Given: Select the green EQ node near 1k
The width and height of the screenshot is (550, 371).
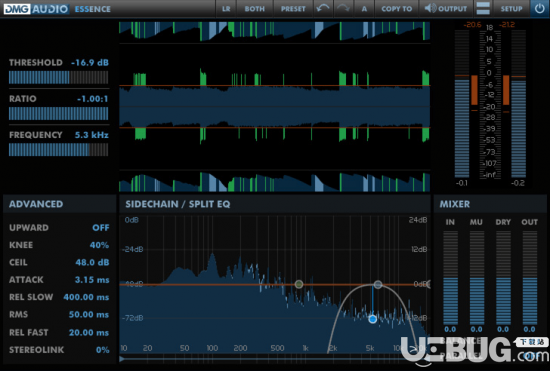Looking at the screenshot, I should 299,284.
